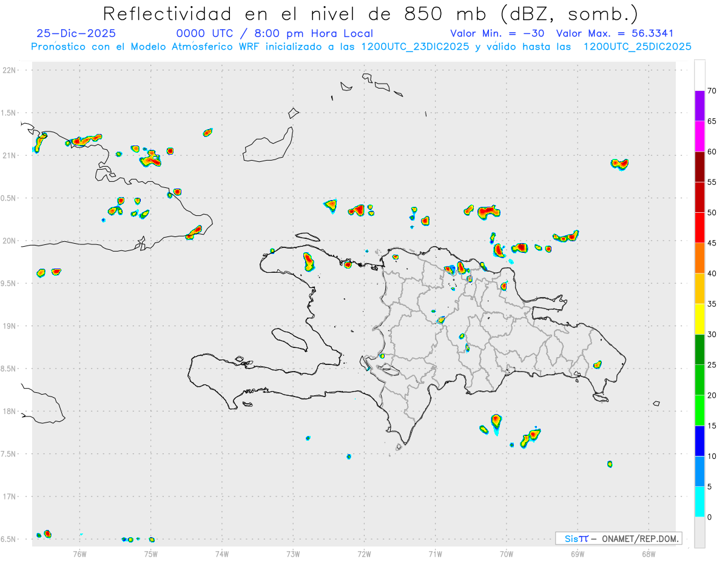Image resolution: width=728 pixels, height=562 pixels.
Task: Click the date '25-Dic-2025'
Action: pos(76,33)
